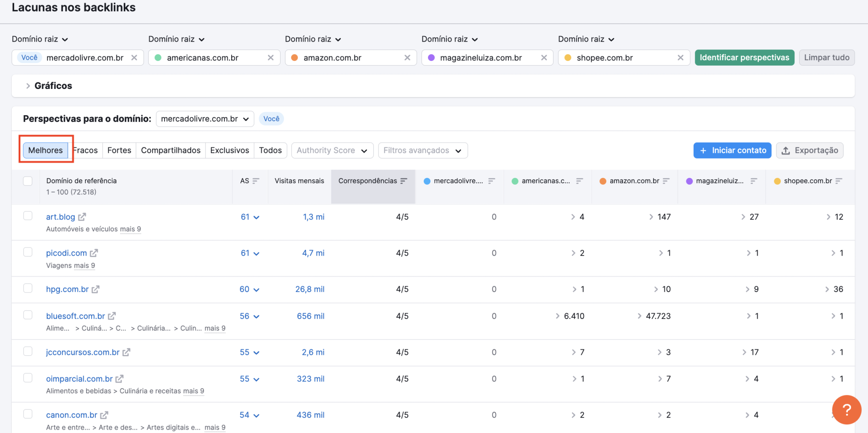The width and height of the screenshot is (868, 433).
Task: Select the Melhores tab
Action: pyautogui.click(x=46, y=150)
